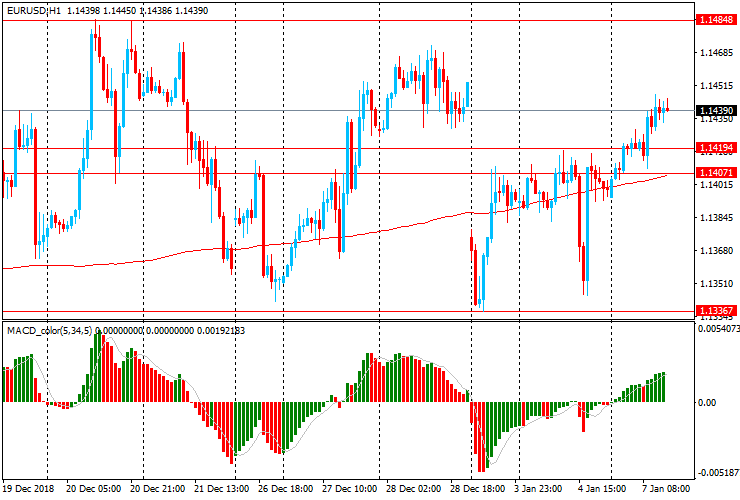
Task: Select the 28 Dec 18:00 time label
Action: 477,489
